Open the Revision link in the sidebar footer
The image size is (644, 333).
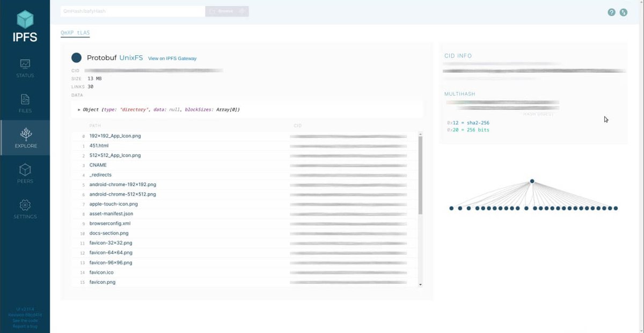click(x=25, y=315)
